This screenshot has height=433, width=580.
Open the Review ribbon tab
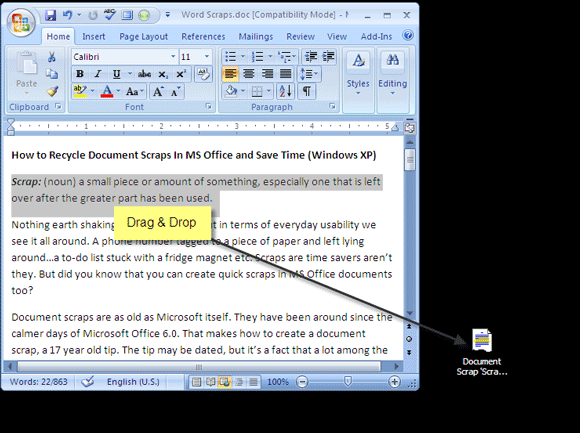(x=300, y=37)
